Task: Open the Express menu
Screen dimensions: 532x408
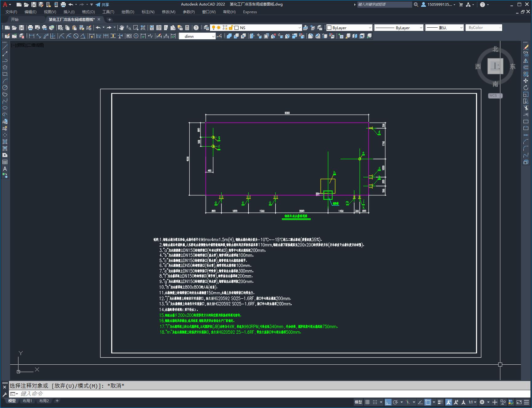Action: point(250,12)
